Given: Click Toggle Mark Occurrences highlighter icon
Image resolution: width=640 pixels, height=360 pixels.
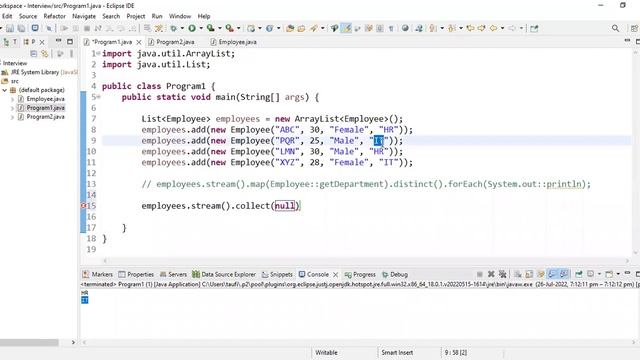Looking at the screenshot, I should point(346,28).
